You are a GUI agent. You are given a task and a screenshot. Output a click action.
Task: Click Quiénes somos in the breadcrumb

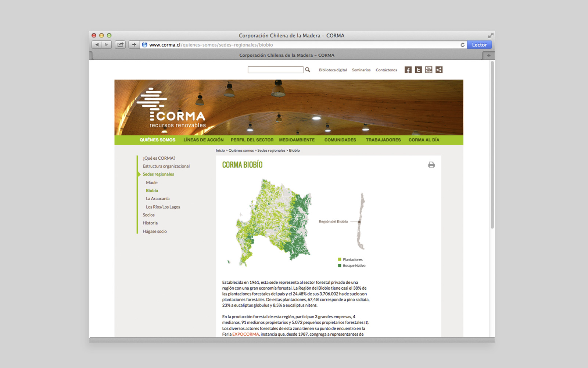point(241,151)
